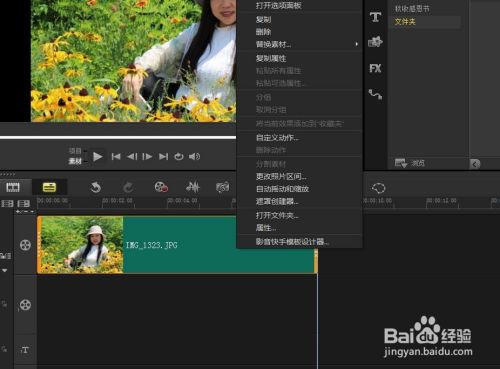Collapse the library panel with the arrow button

point(475,164)
